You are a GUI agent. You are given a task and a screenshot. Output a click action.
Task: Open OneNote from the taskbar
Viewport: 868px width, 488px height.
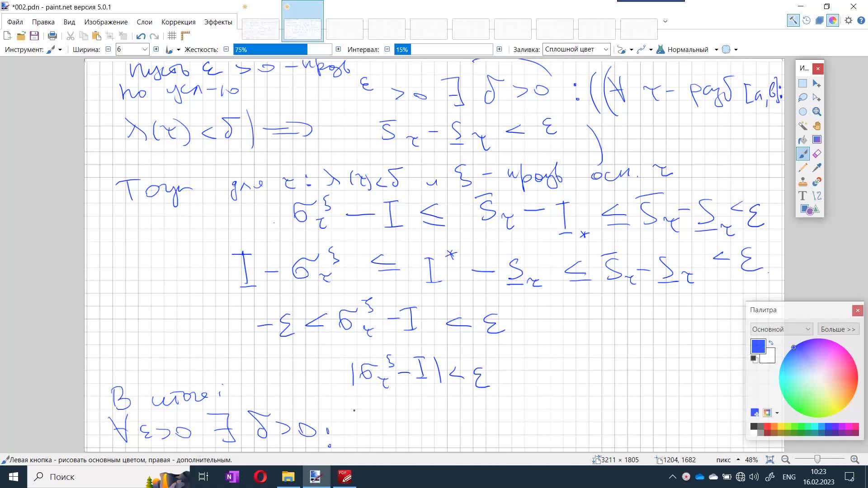click(232, 477)
